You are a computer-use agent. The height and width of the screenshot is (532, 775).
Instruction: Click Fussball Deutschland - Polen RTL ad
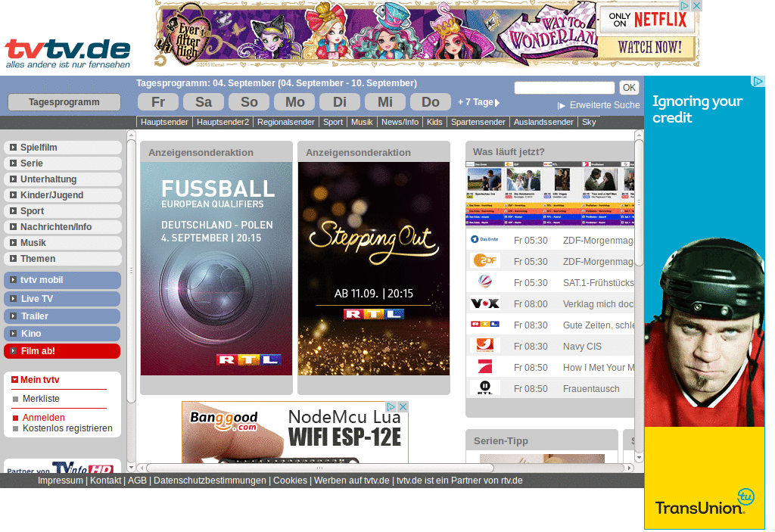pyautogui.click(x=216, y=269)
